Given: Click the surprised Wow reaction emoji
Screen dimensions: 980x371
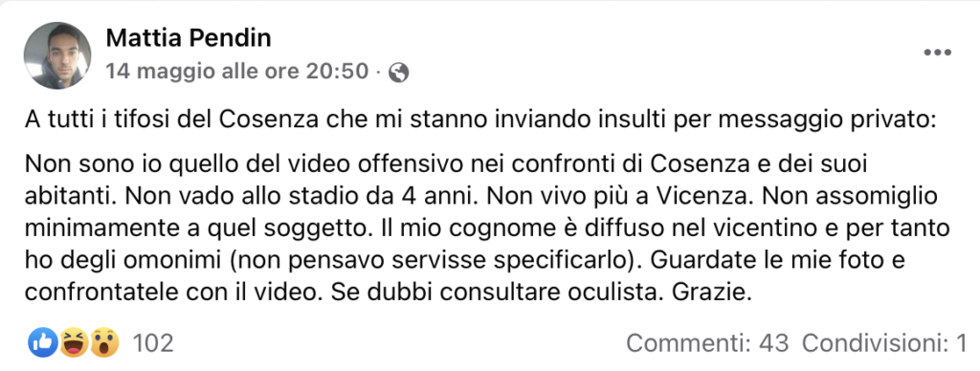Looking at the screenshot, I should coord(103,343).
